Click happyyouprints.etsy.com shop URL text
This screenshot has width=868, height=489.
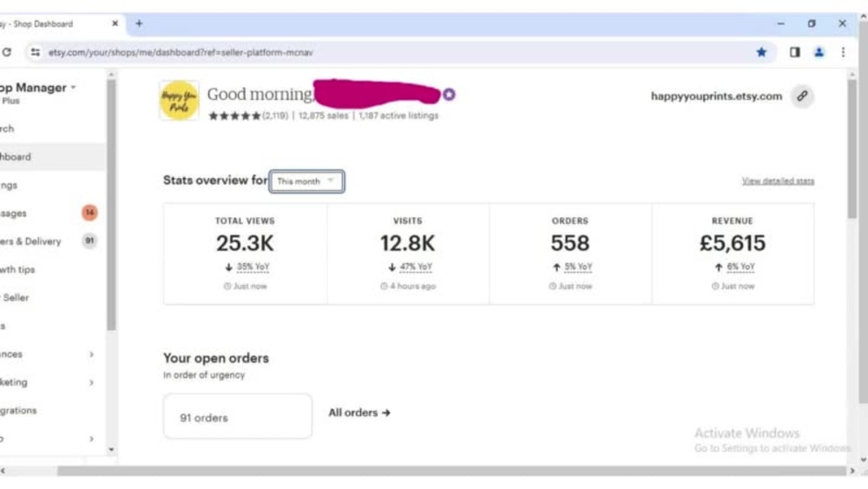(716, 96)
